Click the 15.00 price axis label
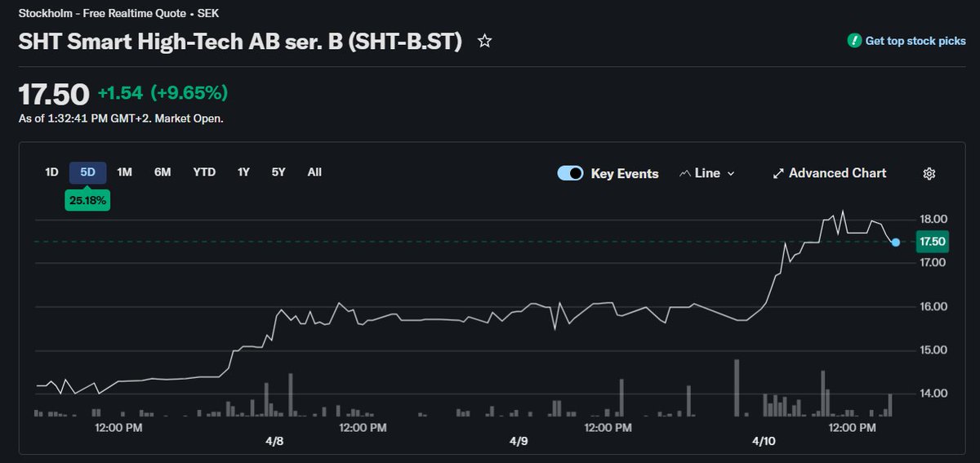980x463 pixels. [933, 350]
